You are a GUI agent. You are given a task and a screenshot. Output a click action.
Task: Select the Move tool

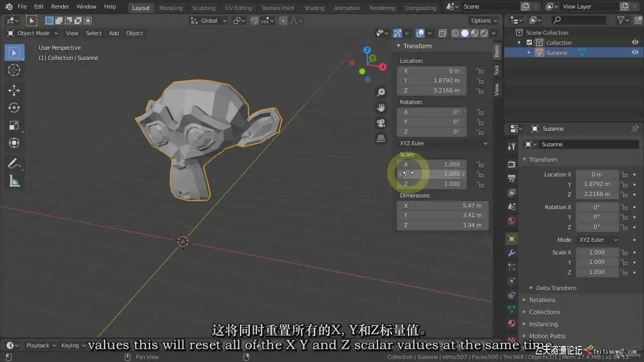(x=15, y=90)
